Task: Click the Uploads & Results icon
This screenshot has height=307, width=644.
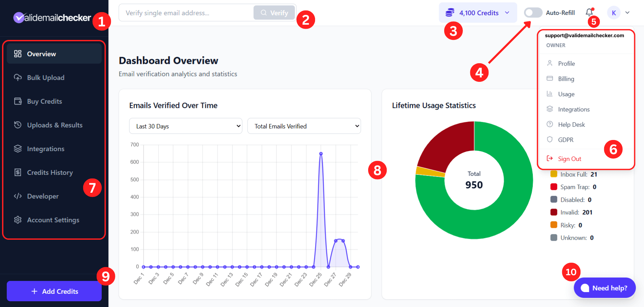Action: [x=18, y=125]
